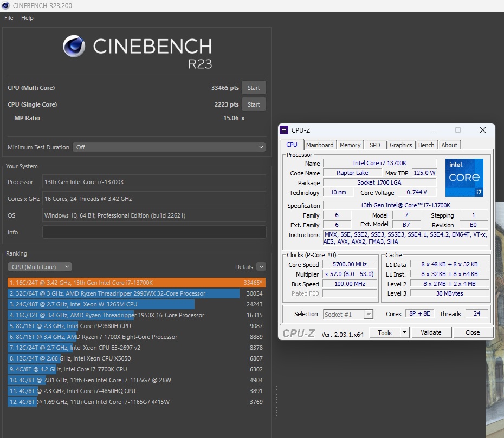
Task: Click the multi core score 33465 pts
Action: tap(225, 88)
